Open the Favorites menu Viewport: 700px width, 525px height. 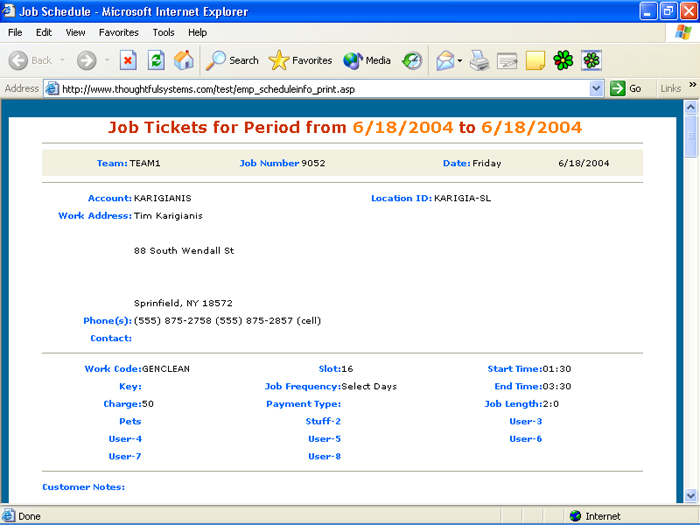click(119, 33)
